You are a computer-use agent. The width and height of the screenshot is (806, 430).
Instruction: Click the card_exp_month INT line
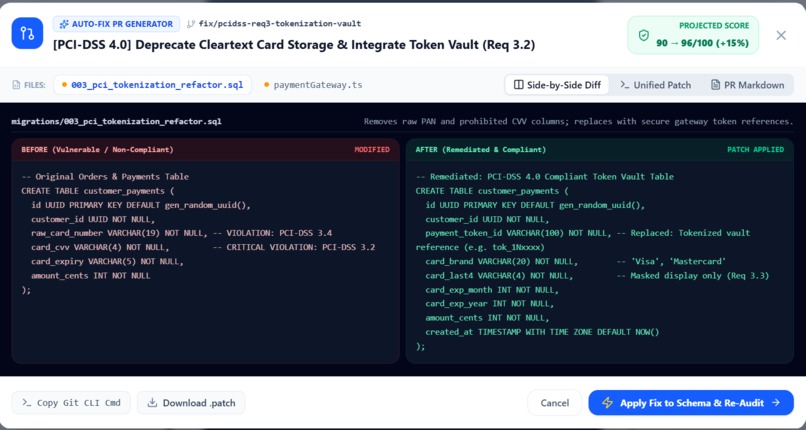(x=492, y=290)
